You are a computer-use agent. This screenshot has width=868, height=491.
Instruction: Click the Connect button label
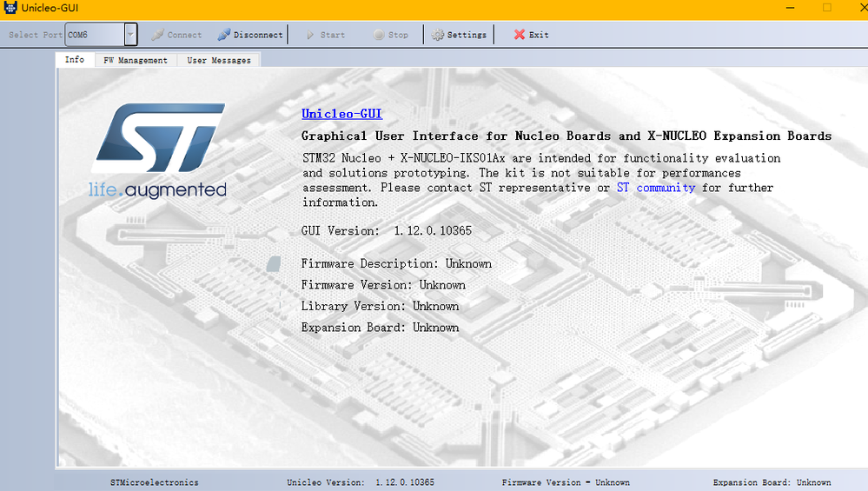point(184,35)
